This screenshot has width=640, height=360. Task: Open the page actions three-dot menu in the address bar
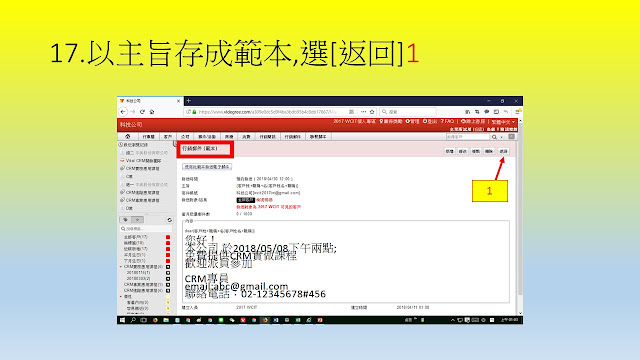tap(363, 111)
